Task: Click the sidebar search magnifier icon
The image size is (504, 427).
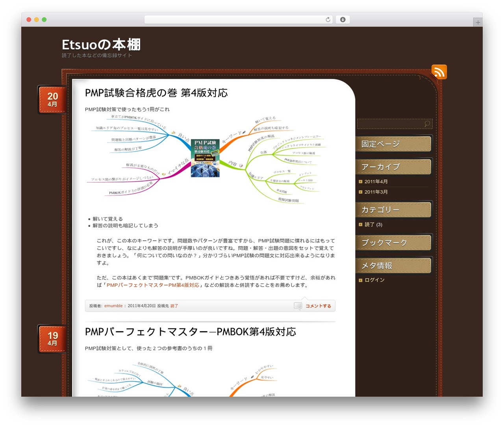Action: [427, 124]
